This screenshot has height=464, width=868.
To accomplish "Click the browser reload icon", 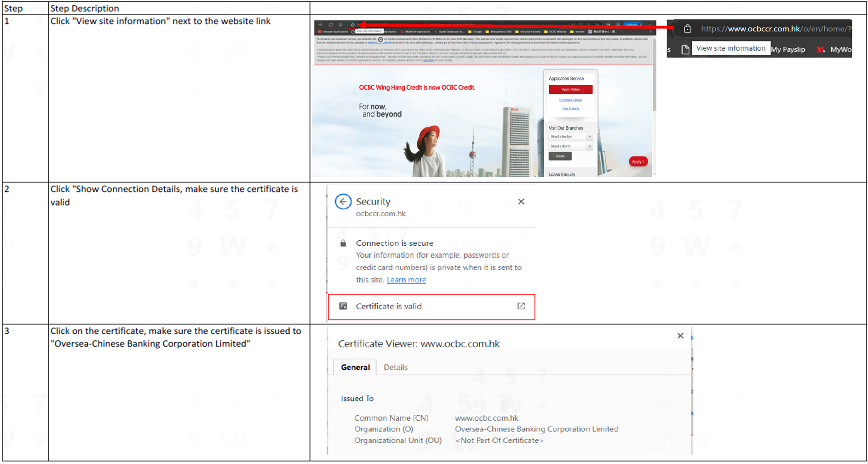I will (x=330, y=25).
